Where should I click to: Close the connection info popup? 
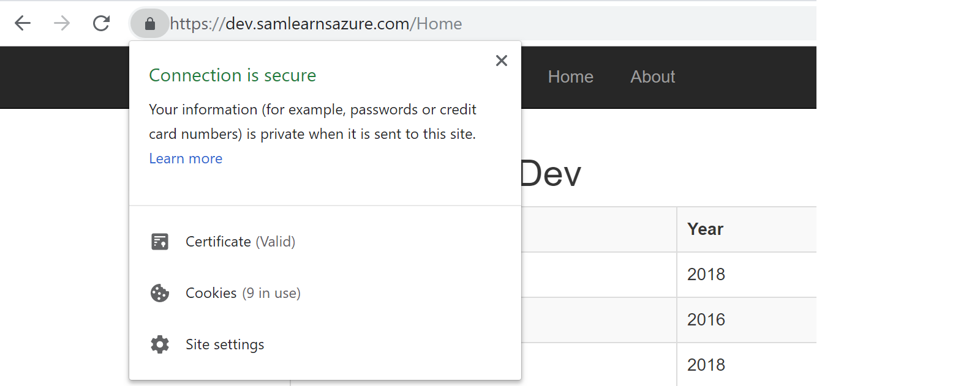[501, 61]
